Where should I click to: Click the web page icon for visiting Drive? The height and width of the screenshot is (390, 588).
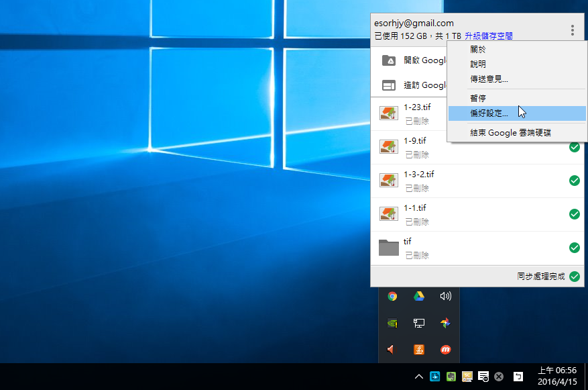[x=388, y=85]
